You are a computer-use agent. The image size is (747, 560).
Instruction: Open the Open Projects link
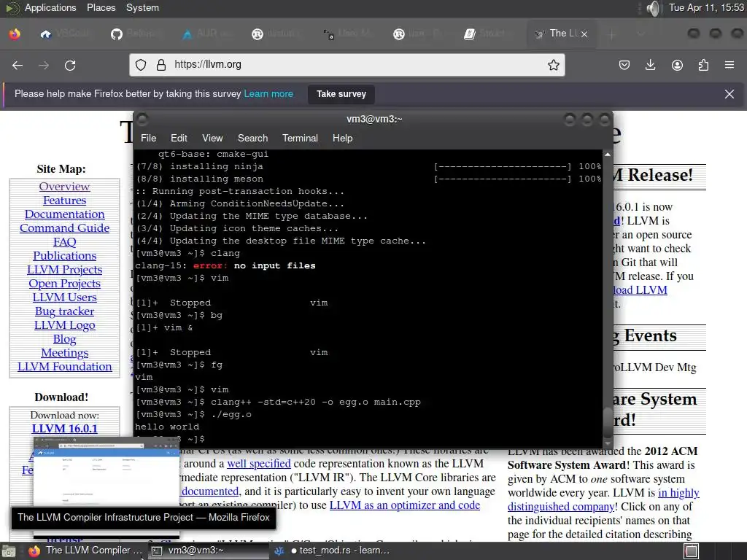tap(64, 284)
